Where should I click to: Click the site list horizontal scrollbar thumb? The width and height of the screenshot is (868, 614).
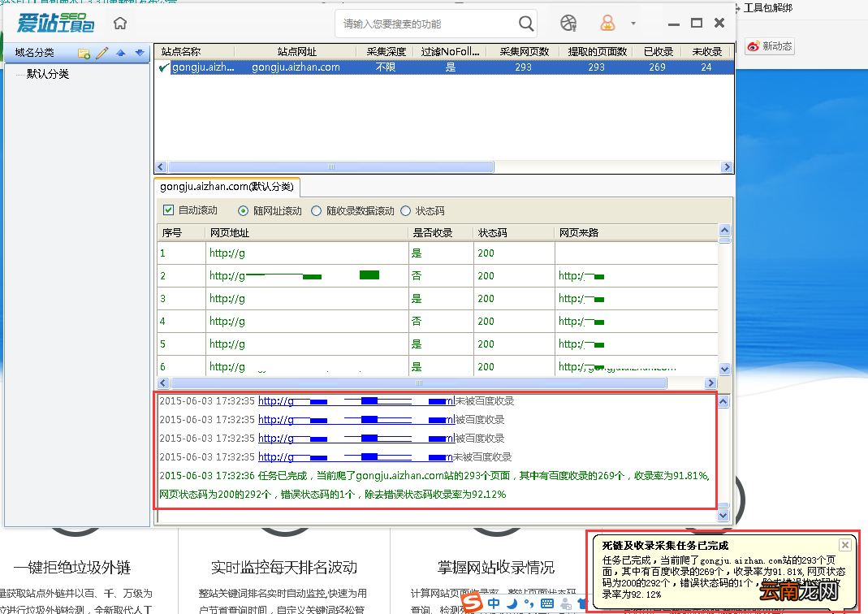331,167
